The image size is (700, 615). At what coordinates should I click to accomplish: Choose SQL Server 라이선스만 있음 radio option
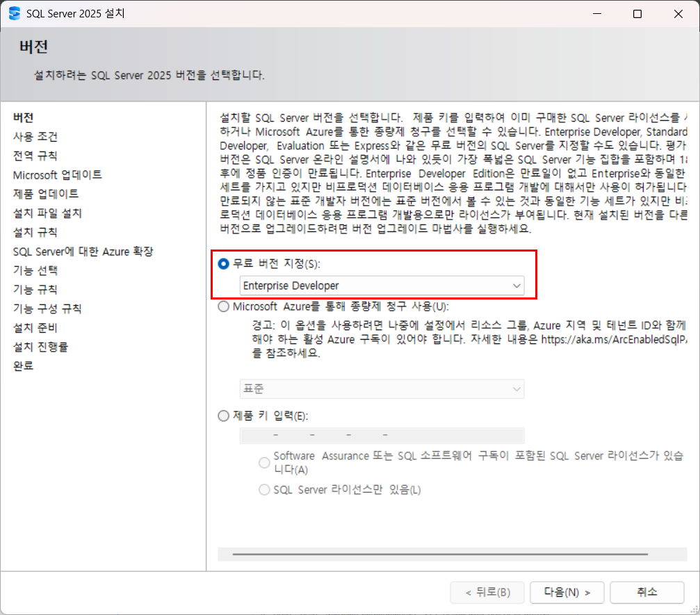[x=265, y=490]
